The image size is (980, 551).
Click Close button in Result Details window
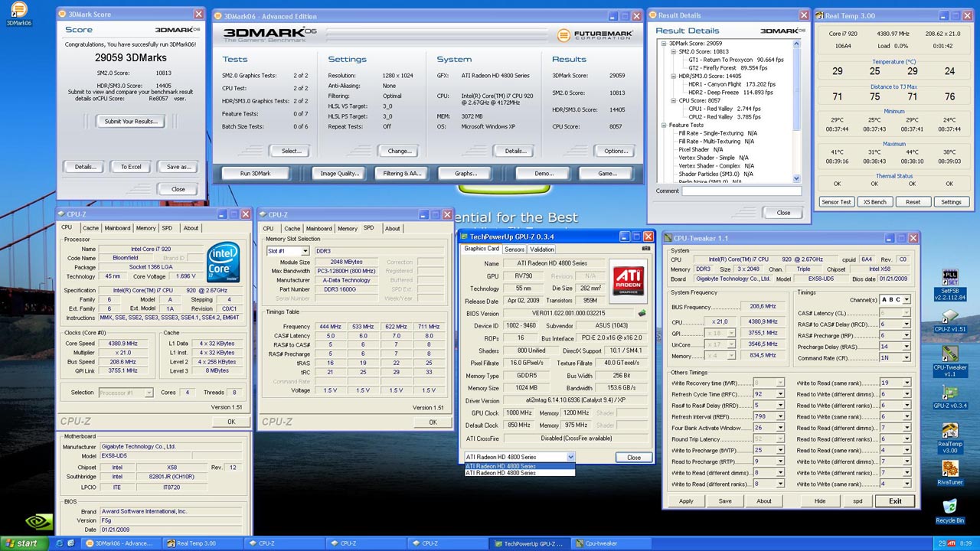point(783,213)
